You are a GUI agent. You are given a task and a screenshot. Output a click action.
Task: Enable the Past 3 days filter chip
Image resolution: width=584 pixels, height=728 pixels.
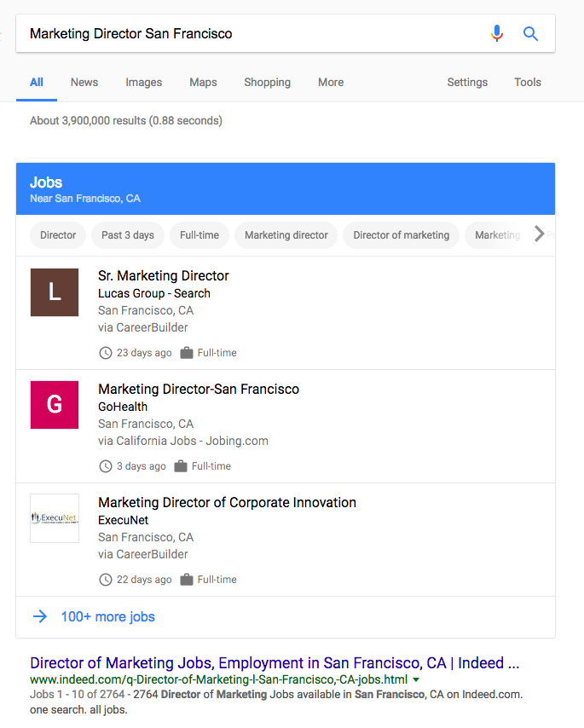click(128, 235)
